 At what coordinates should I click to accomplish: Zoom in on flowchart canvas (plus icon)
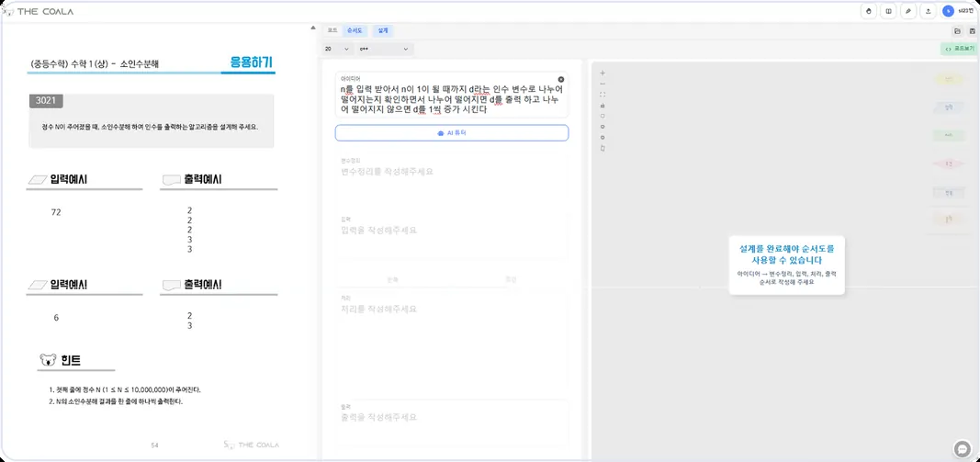tap(603, 73)
